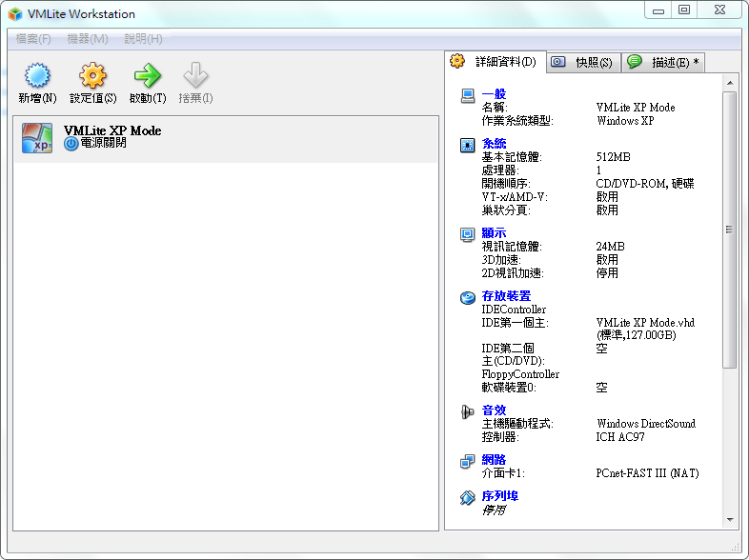Open the 檔案(F) menu
This screenshot has width=749, height=560.
pyautogui.click(x=33, y=39)
